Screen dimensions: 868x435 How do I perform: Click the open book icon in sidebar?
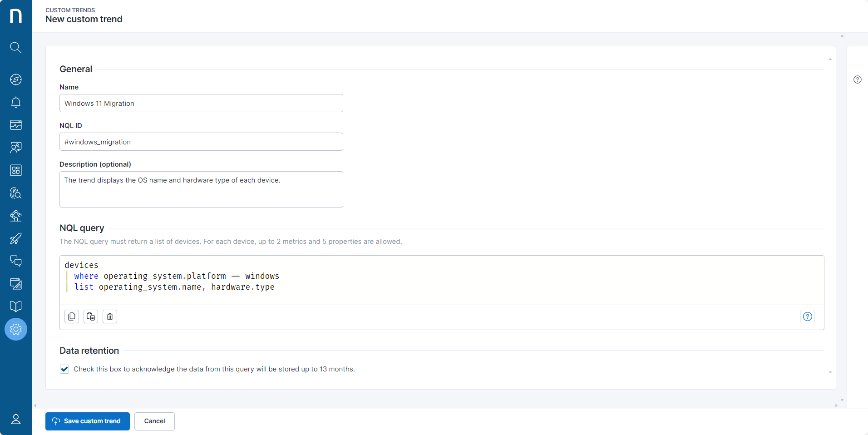pos(16,306)
